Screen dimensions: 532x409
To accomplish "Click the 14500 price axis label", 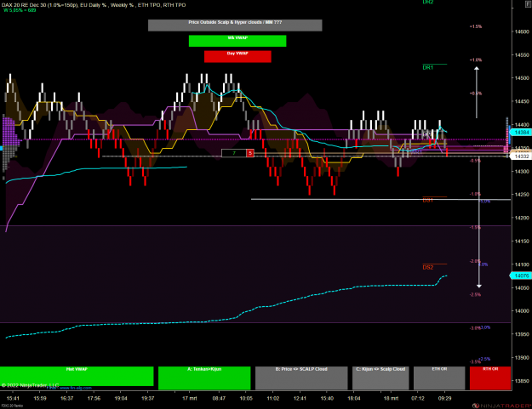I will tap(522, 78).
